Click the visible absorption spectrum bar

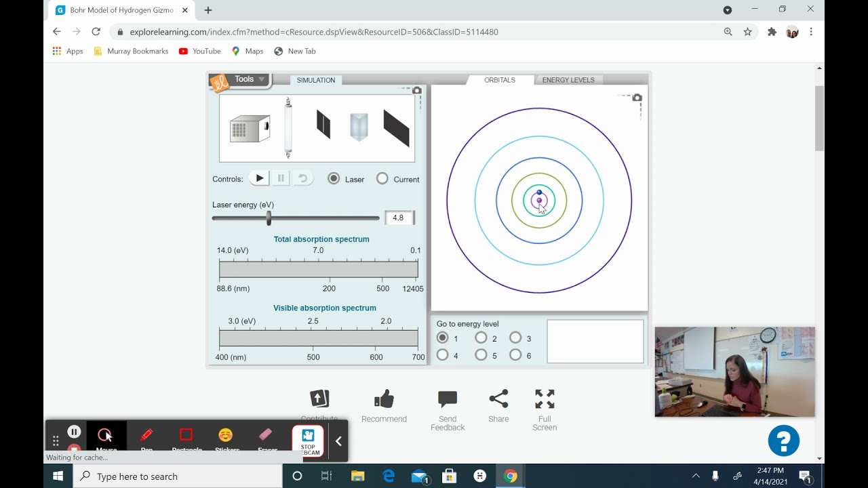[319, 338]
